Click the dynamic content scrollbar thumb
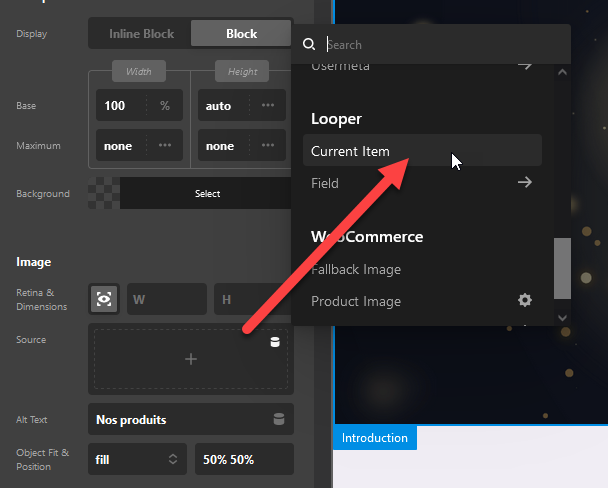Viewport: 608px width, 488px height. (x=562, y=268)
